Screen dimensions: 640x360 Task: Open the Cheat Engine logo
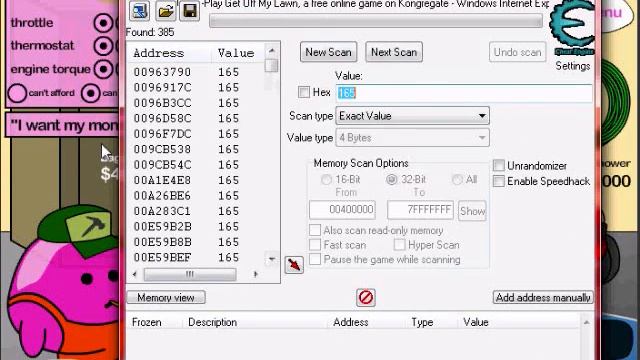click(x=573, y=28)
